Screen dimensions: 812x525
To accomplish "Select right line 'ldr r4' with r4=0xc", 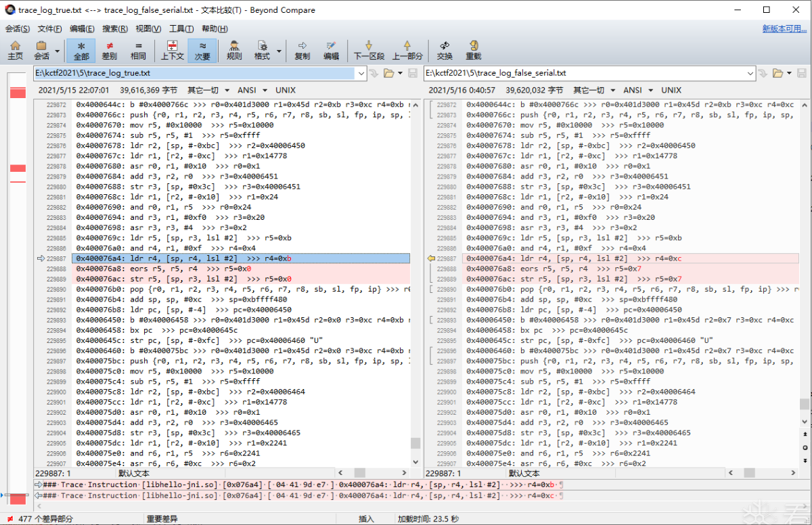I will point(631,258).
